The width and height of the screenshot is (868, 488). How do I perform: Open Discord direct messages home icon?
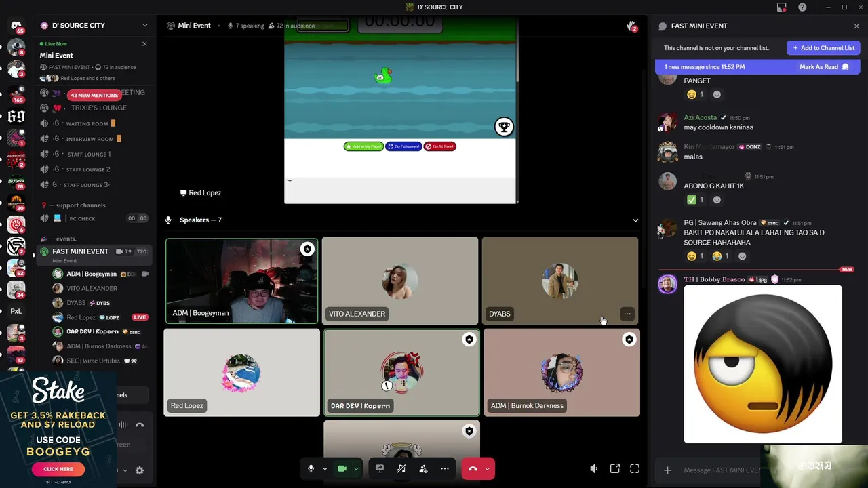click(x=16, y=26)
